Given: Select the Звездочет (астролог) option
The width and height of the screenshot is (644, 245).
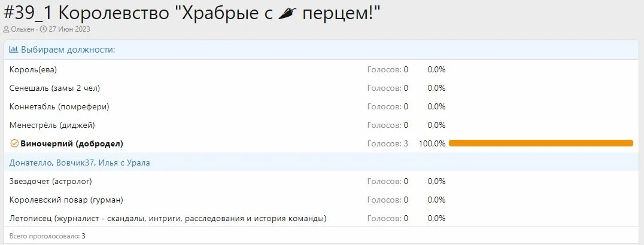Looking at the screenshot, I should 51,181.
